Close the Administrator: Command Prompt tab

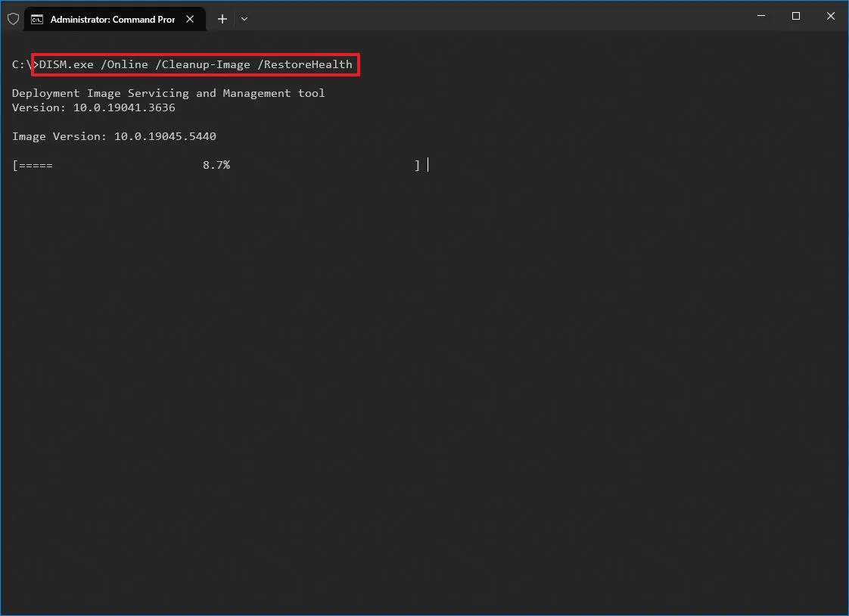[191, 20]
